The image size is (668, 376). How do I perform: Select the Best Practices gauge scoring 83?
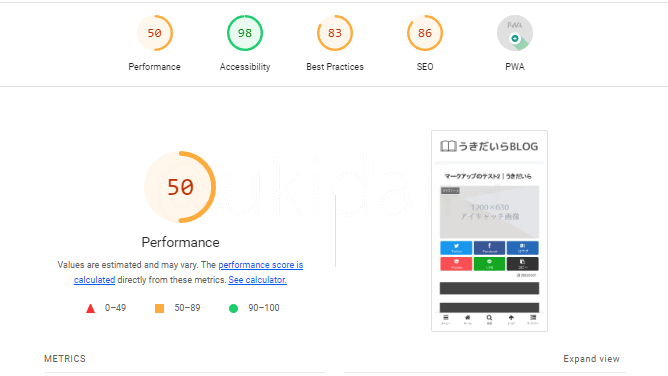point(335,33)
